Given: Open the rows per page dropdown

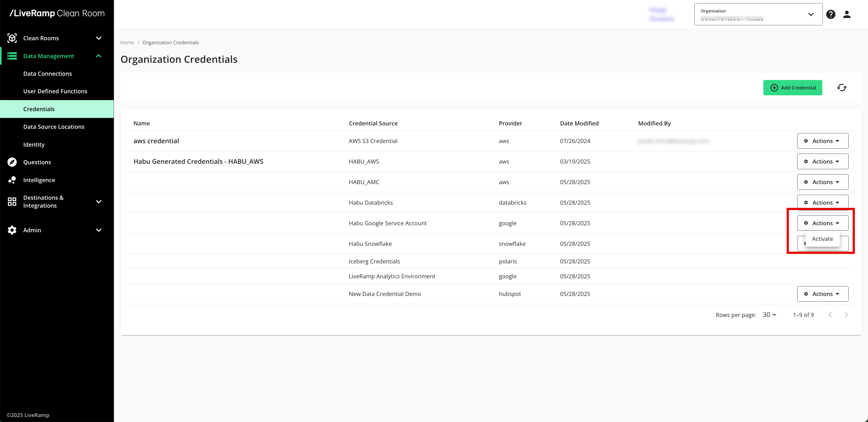Looking at the screenshot, I should click(769, 314).
